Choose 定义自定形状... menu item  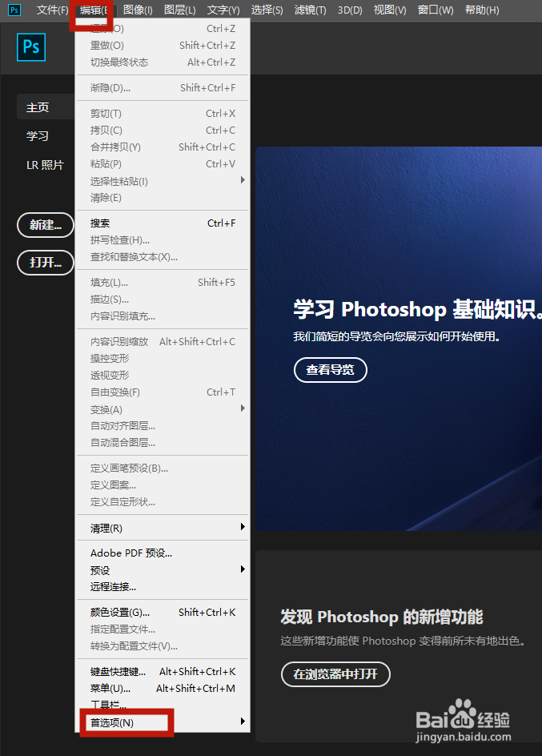pos(163,502)
